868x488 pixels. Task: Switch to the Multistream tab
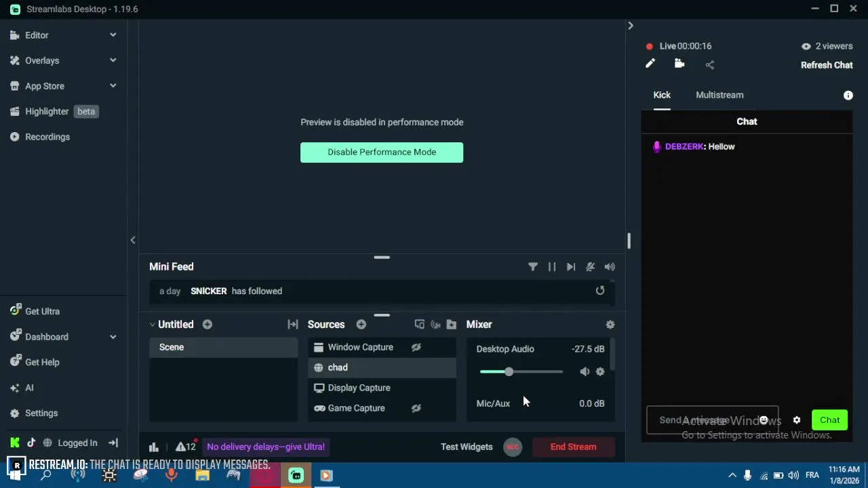pyautogui.click(x=719, y=95)
